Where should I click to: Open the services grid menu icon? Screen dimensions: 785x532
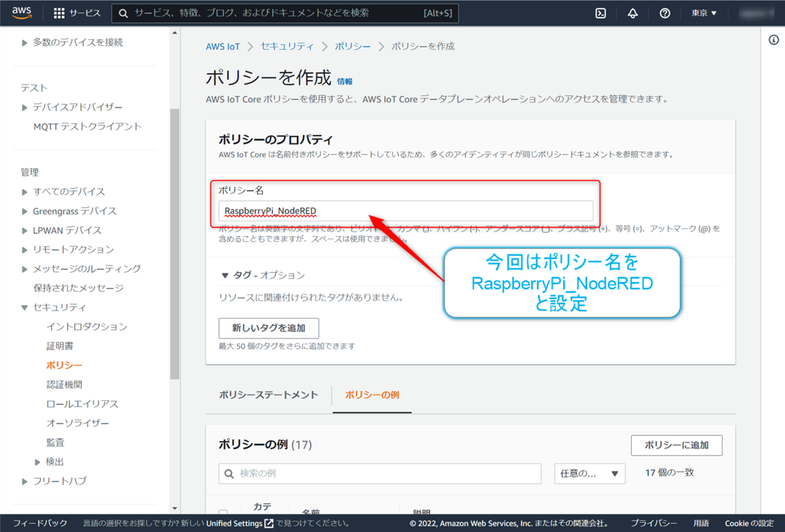(x=59, y=13)
